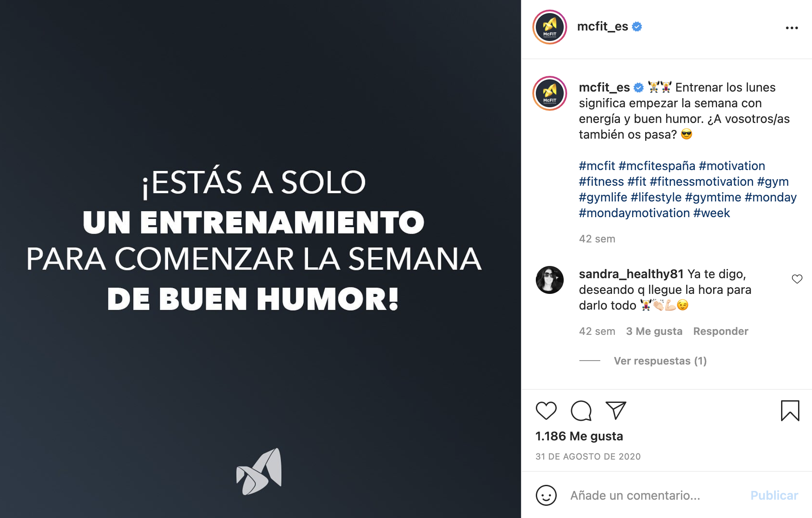Open the #mondaymotivation hashtag
Viewport: 812px width, 518px height.
click(634, 213)
